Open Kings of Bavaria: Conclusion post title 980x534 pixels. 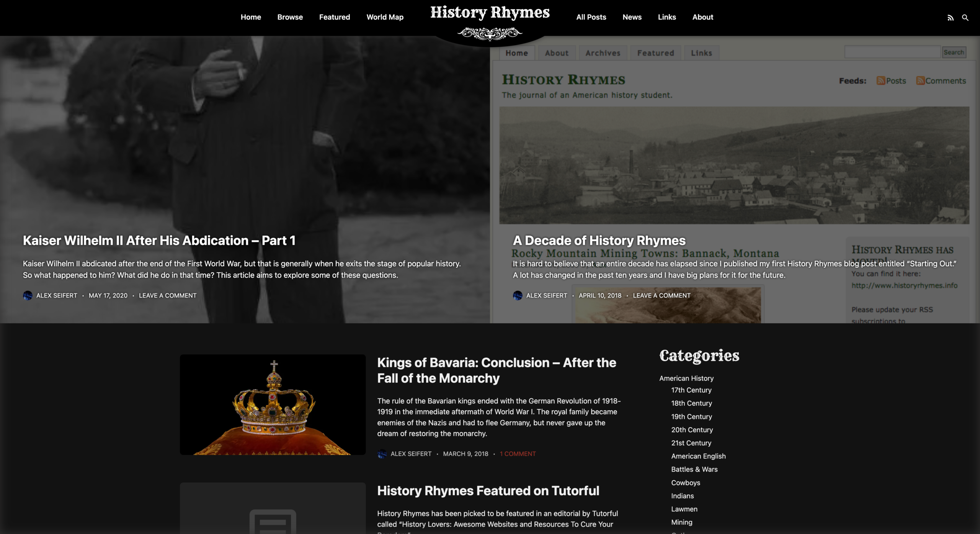(497, 370)
